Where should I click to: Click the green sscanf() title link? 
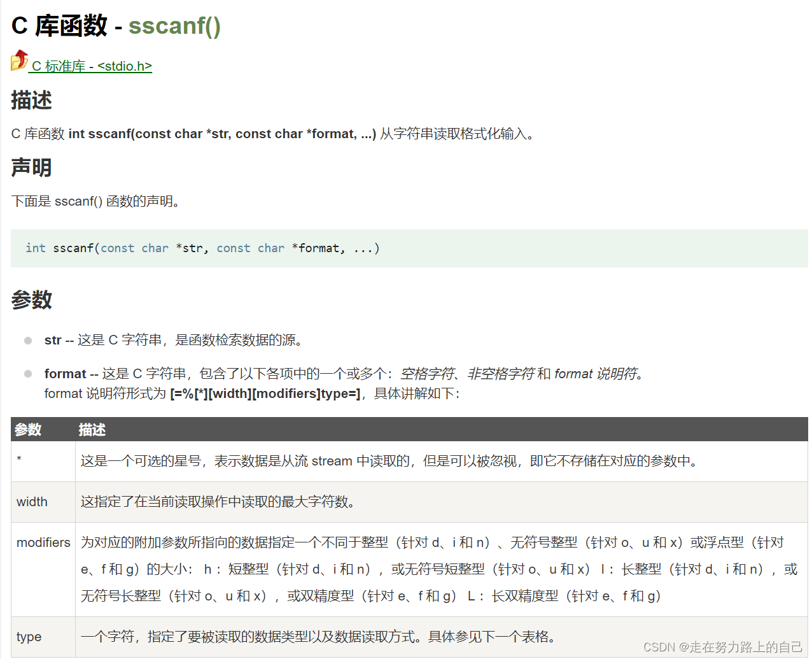point(175,28)
